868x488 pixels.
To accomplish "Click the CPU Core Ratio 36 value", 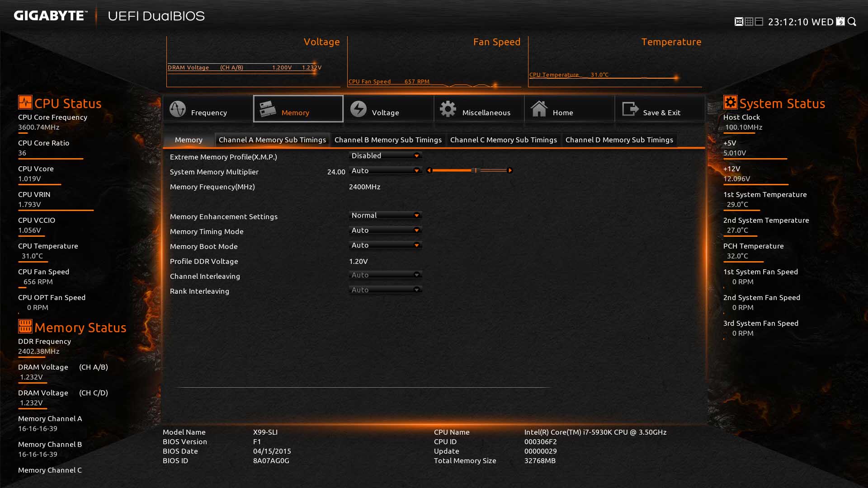I will pyautogui.click(x=22, y=153).
